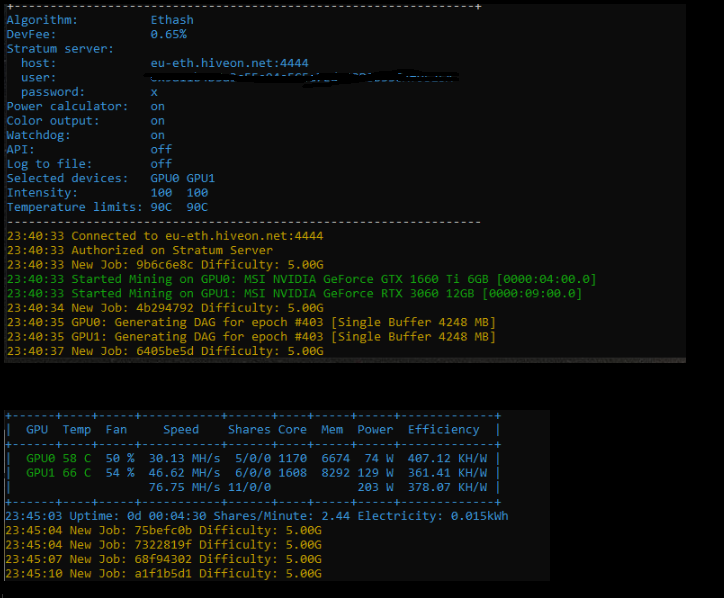
Task: Click the 'RTX 3060 12GB' mining line
Action: [x=295, y=293]
